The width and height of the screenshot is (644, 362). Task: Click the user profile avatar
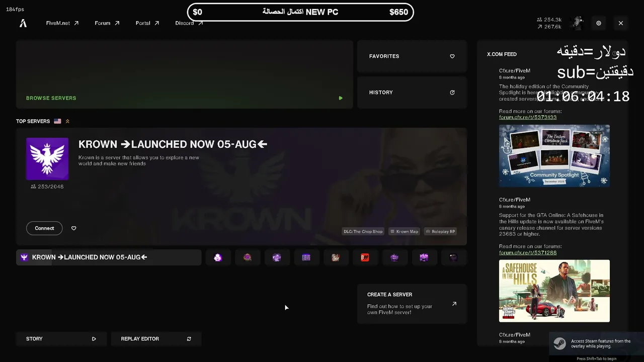coord(577,23)
